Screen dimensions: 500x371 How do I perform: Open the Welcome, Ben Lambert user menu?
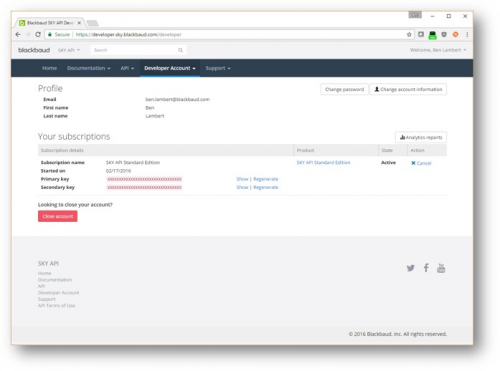[x=438, y=50]
